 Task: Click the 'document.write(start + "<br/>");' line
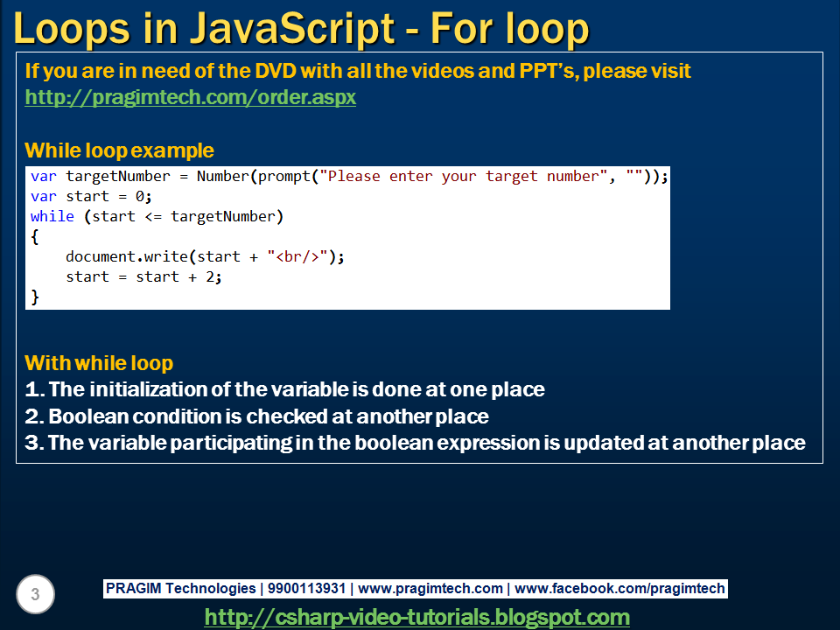[x=205, y=256]
